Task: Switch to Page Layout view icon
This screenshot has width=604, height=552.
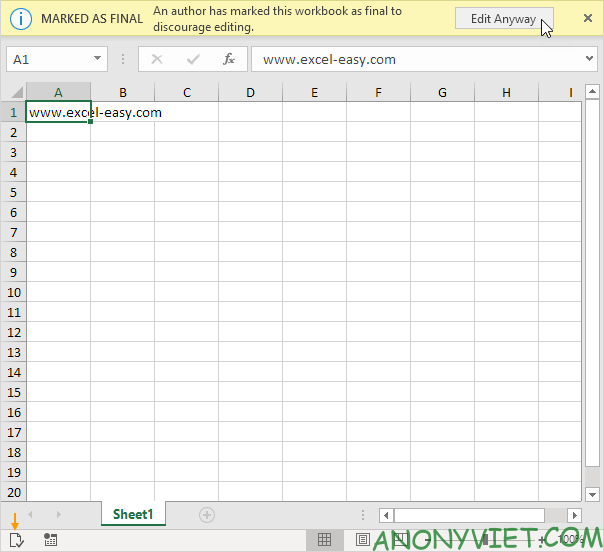Action: pos(362,540)
